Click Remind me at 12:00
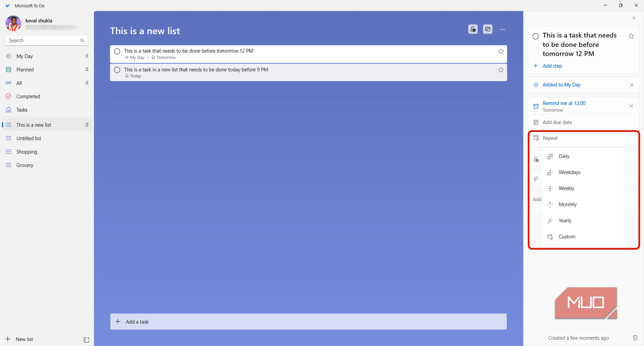 pyautogui.click(x=564, y=103)
